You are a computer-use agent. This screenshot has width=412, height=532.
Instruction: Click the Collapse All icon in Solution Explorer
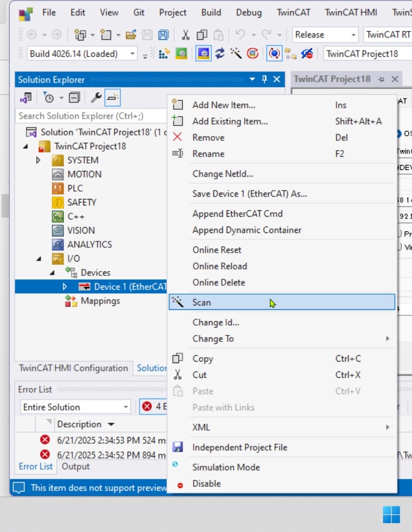point(74,98)
